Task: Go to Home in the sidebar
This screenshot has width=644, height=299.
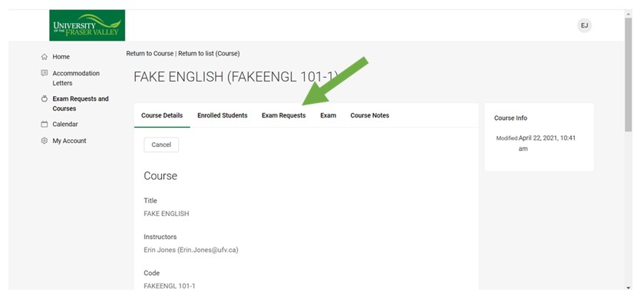Action: point(61,57)
